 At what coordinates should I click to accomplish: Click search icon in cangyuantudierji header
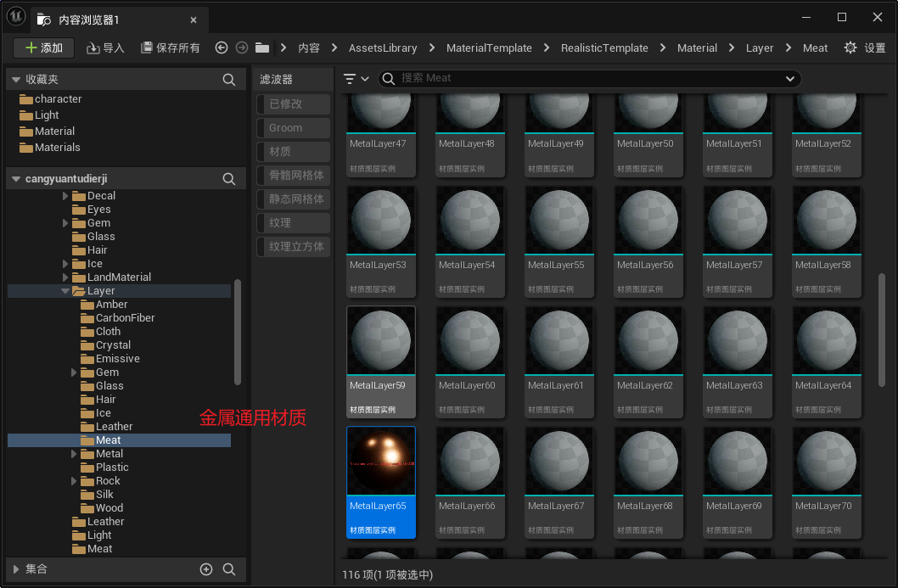point(229,179)
